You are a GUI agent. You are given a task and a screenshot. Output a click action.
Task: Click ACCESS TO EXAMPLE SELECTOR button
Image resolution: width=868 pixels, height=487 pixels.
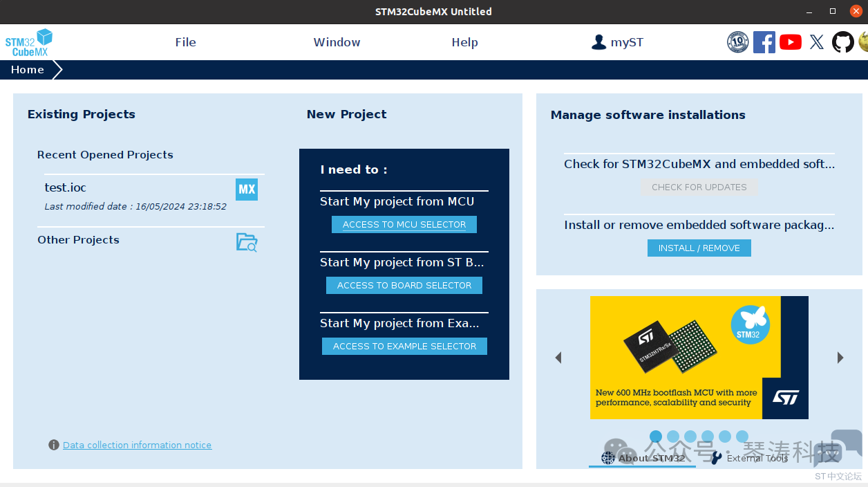(404, 347)
